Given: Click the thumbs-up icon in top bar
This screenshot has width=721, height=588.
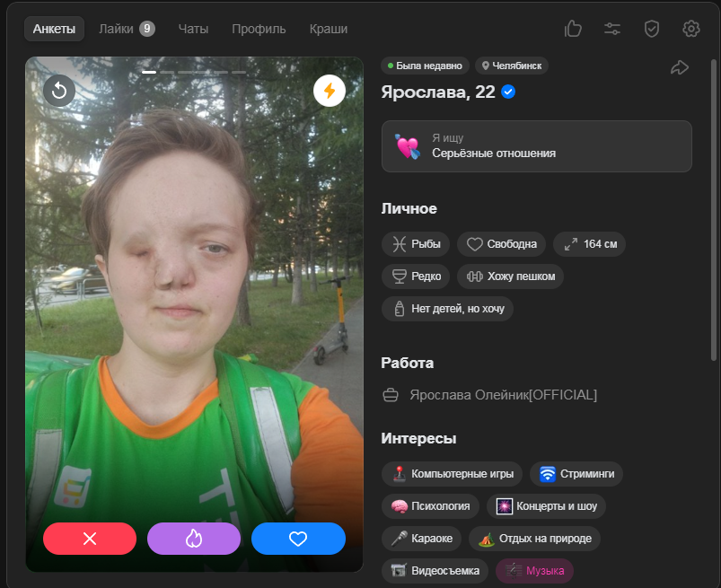Looking at the screenshot, I should (573, 29).
